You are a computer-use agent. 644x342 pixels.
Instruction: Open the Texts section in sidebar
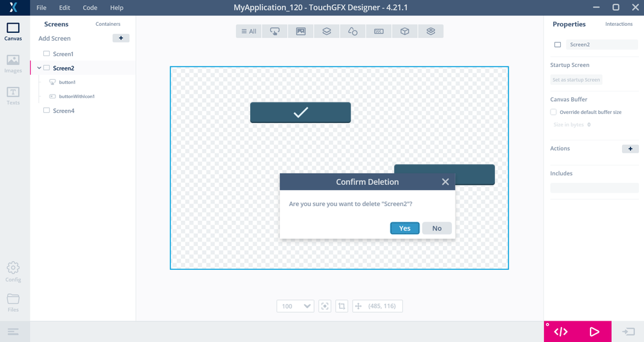13,96
